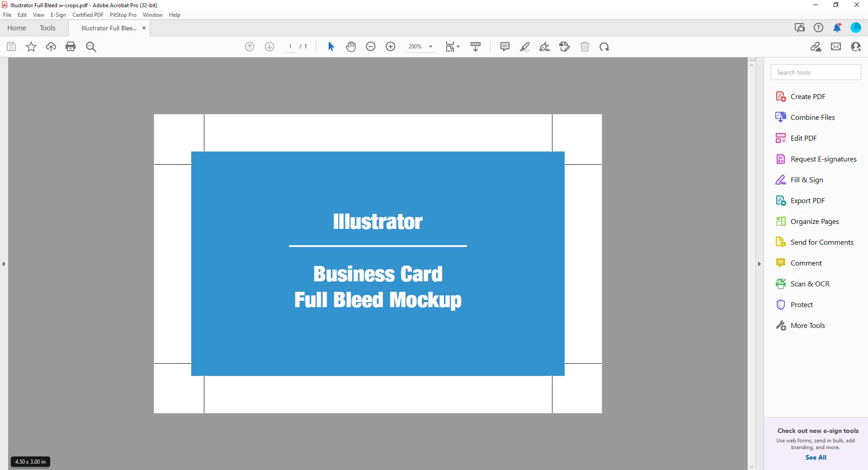Screen dimensions: 868x470
Task: Click the scrolling mode keyboard icon
Action: coord(476,47)
